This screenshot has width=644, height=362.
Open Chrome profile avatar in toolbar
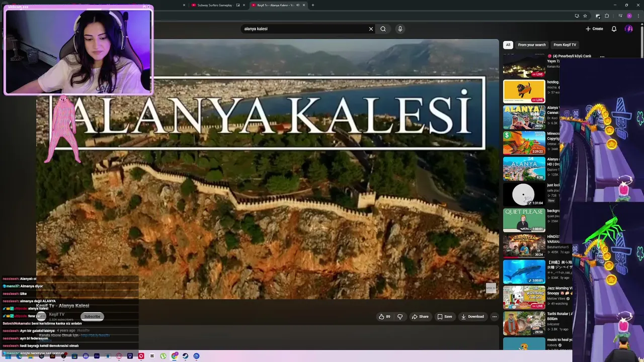(629, 16)
